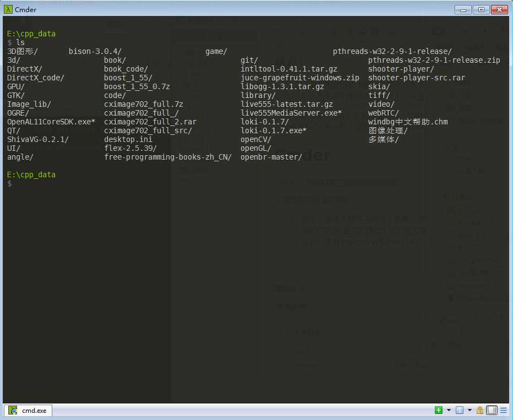Click the 'game/' directory entry

point(216,51)
